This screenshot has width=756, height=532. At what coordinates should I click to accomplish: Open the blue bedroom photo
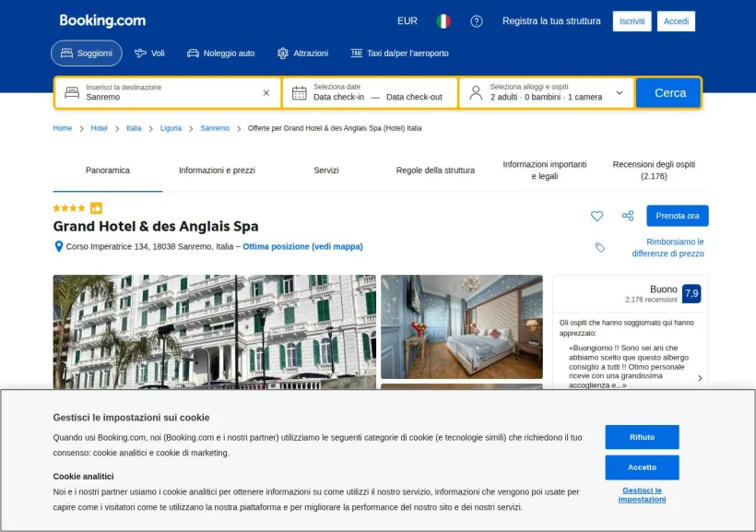coord(462,327)
